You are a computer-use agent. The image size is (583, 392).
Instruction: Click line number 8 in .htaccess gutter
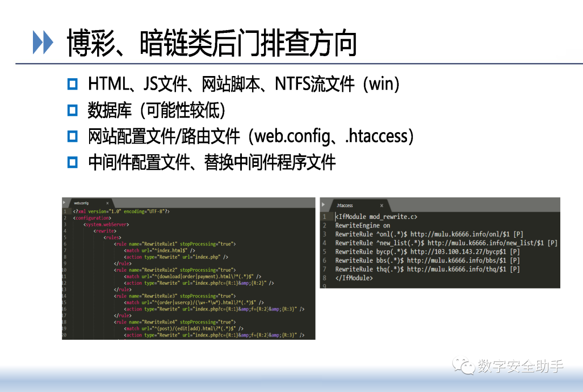click(x=324, y=278)
